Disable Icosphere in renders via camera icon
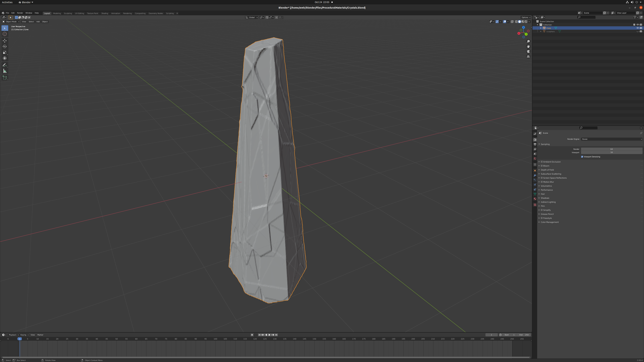The image size is (644, 362). coord(641,32)
